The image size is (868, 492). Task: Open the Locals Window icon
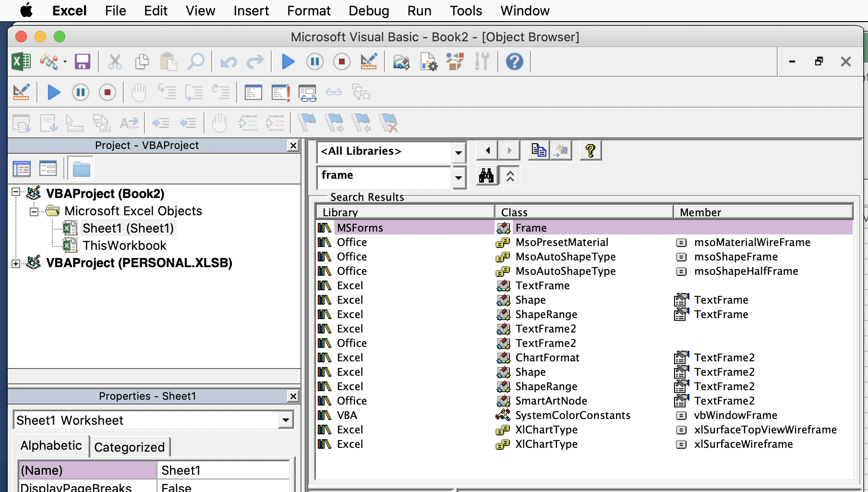pyautogui.click(x=253, y=92)
